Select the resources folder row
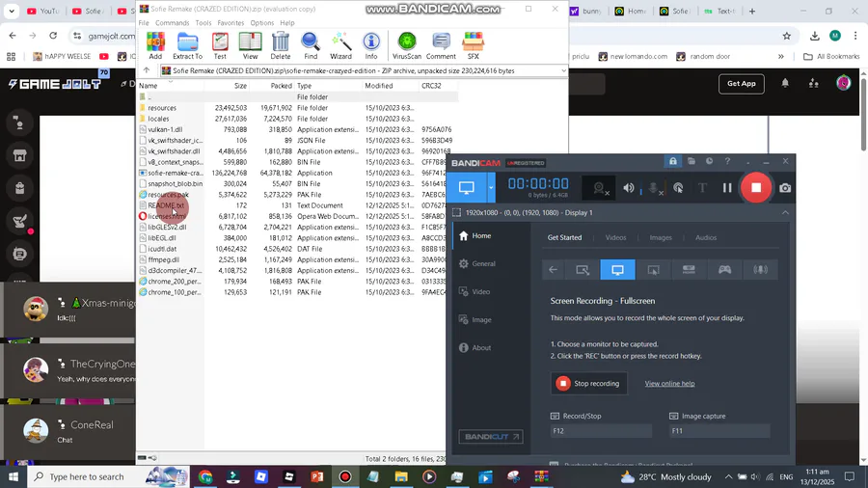The width and height of the screenshot is (868, 488). (297, 108)
